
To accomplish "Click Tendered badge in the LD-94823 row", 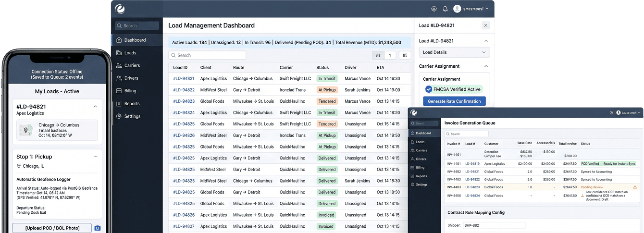I will pos(327,101).
